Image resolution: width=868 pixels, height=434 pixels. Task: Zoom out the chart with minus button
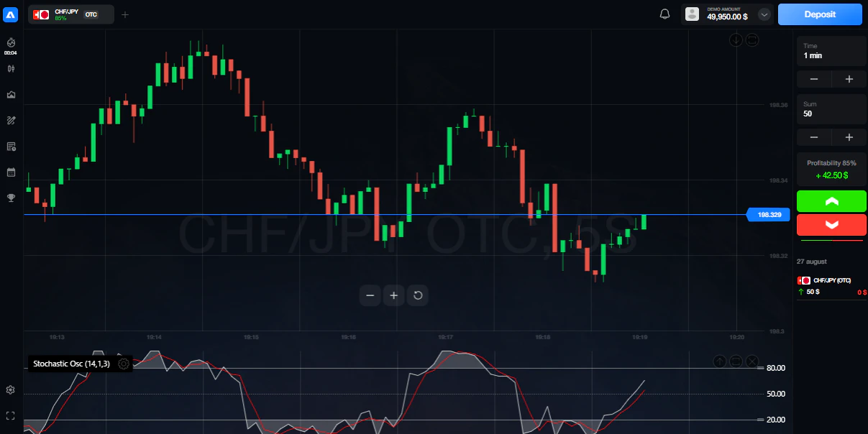click(x=370, y=295)
